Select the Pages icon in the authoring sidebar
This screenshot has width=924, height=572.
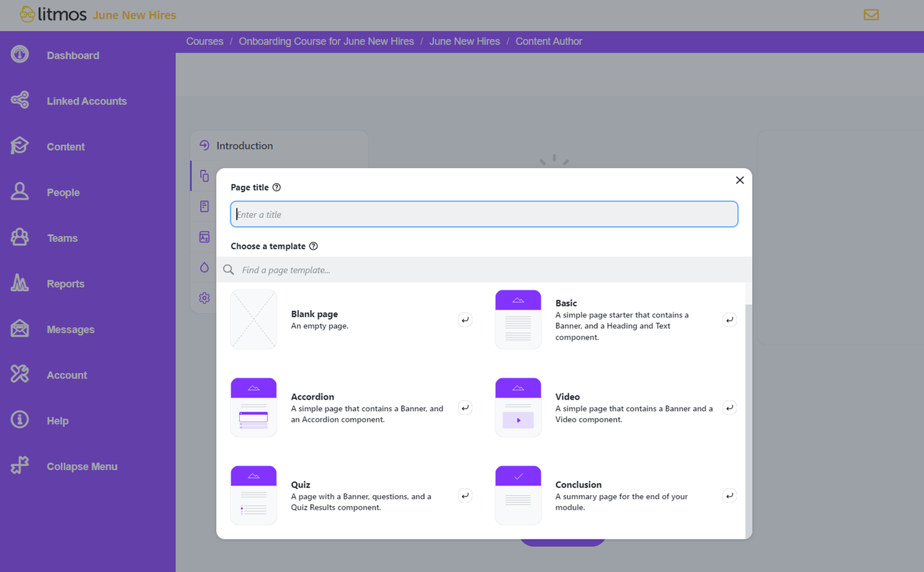pyautogui.click(x=204, y=175)
